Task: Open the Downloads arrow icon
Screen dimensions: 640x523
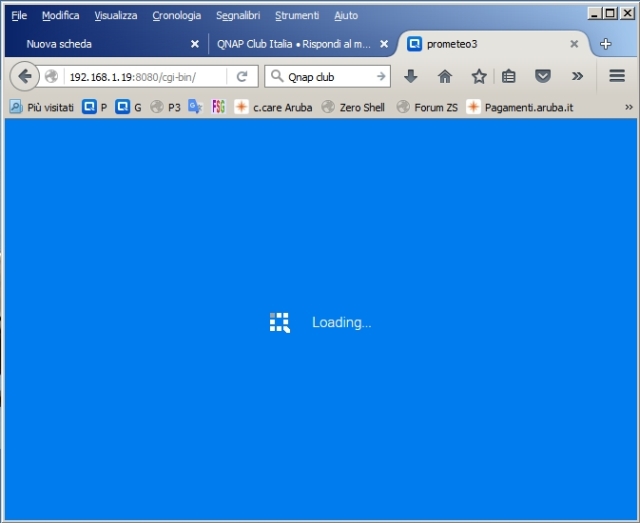Action: [x=410, y=76]
